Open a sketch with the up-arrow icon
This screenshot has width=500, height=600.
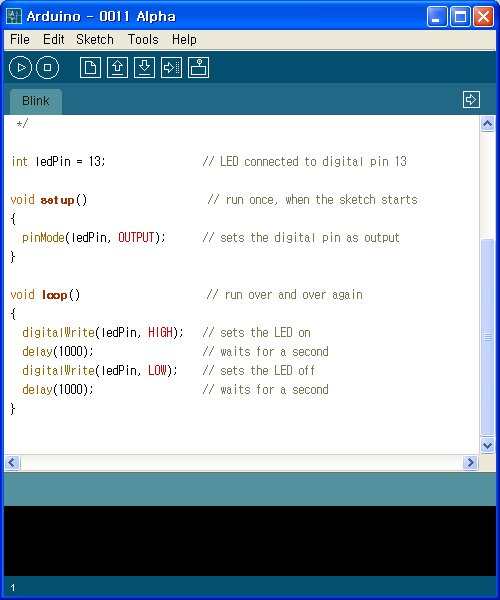(x=117, y=68)
